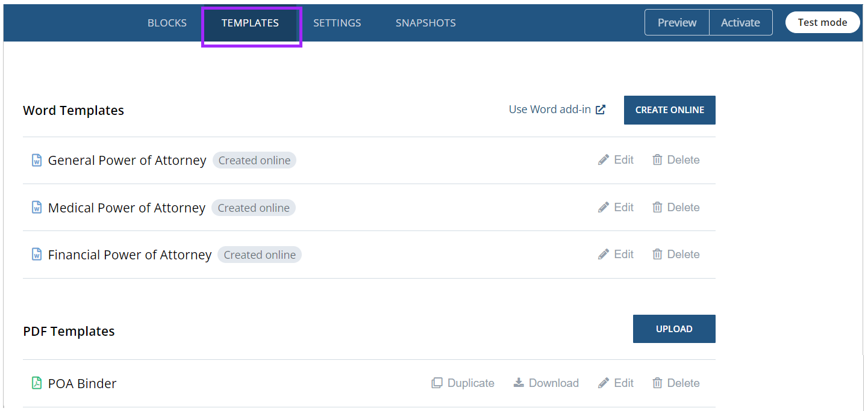Click the Word icon beside Medical Power of Attorney
Screen dimensions: 868x411
tap(37, 207)
